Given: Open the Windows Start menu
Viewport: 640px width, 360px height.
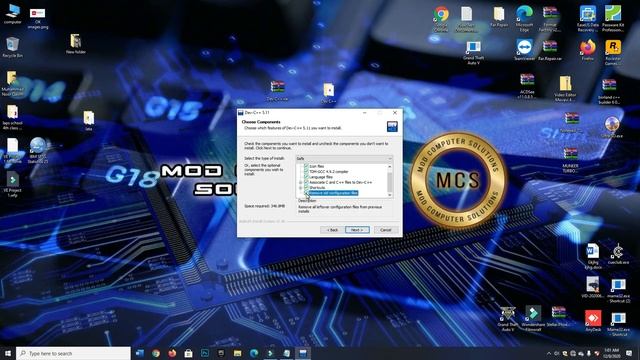Looking at the screenshot, I should tap(7, 353).
